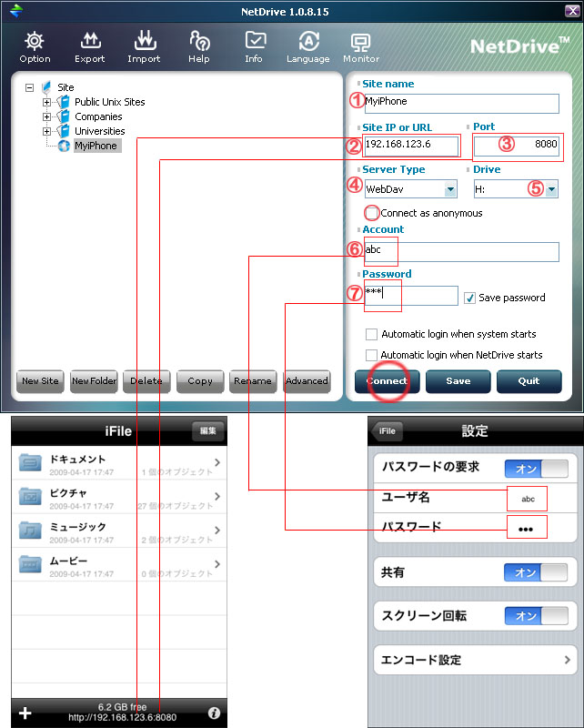The width and height of the screenshot is (584, 728).
Task: Click the Rename button
Action: click(x=253, y=381)
